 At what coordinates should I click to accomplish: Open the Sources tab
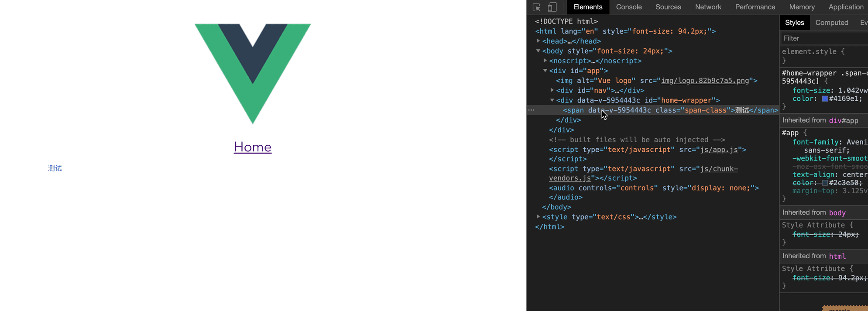pyautogui.click(x=668, y=7)
